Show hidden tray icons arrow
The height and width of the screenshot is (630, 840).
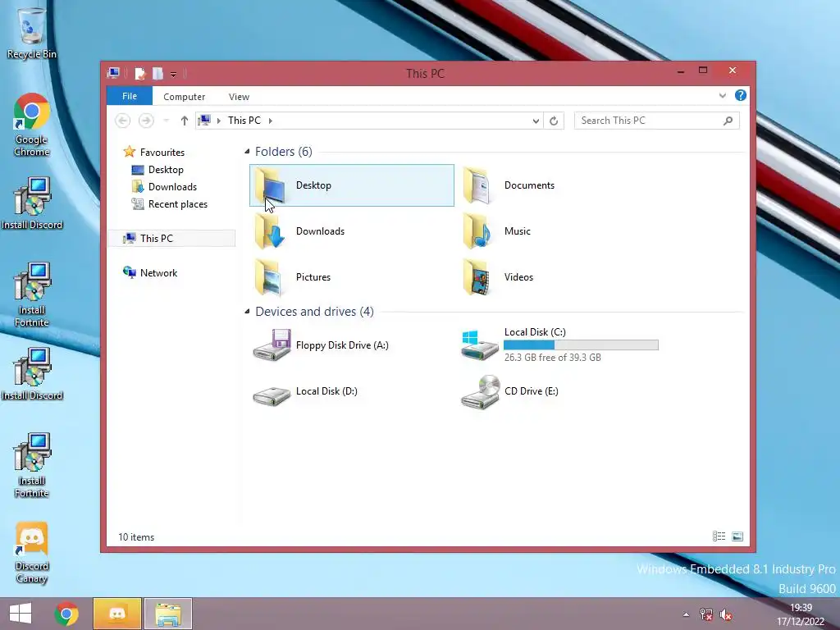point(686,614)
